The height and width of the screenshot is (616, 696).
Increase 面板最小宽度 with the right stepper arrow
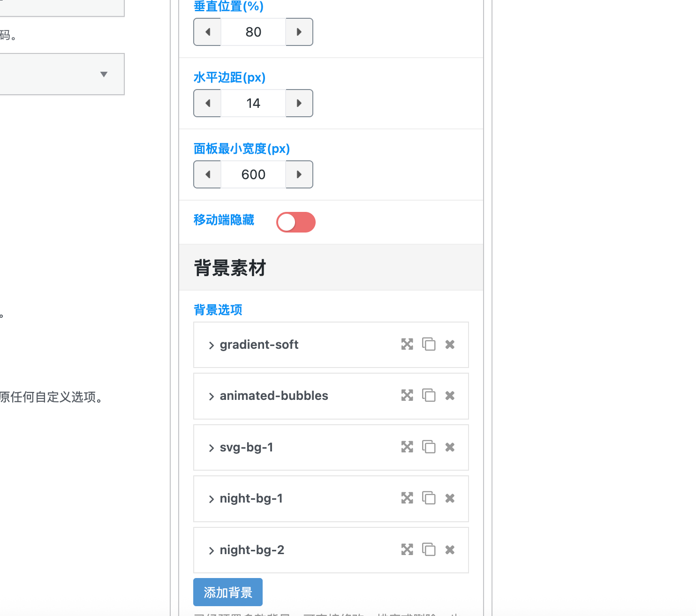[x=299, y=174]
